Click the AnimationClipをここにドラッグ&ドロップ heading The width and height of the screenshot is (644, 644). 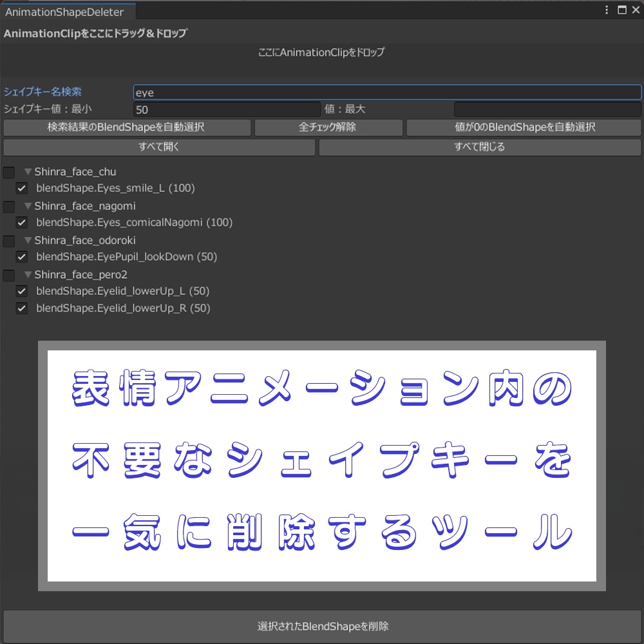95,33
